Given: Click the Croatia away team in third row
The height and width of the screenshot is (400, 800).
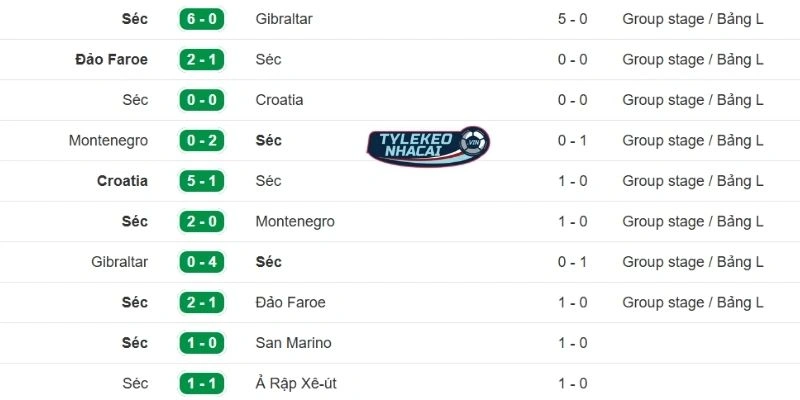Looking at the screenshot, I should click(x=279, y=100).
